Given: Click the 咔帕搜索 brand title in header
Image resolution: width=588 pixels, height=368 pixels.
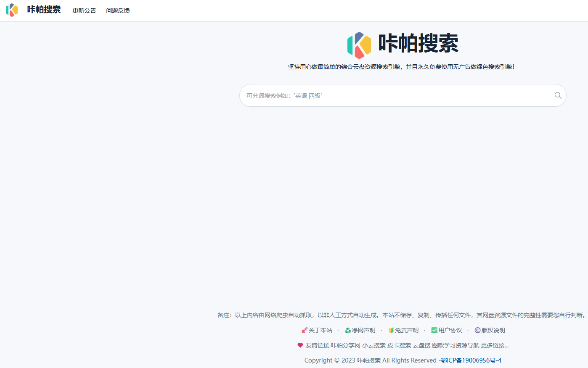Looking at the screenshot, I should point(44,10).
